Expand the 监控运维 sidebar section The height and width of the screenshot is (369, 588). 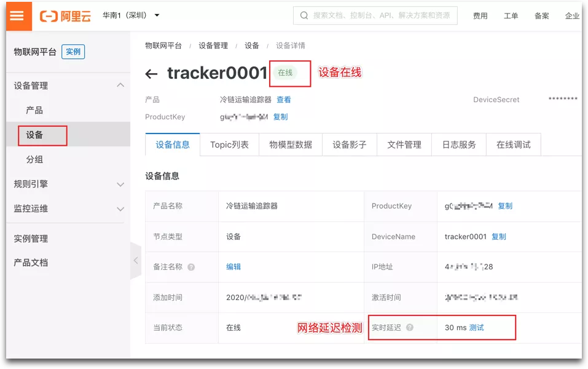68,208
